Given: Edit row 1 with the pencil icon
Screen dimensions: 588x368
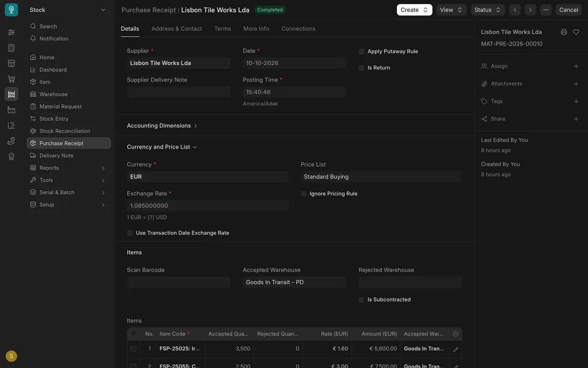Looking at the screenshot, I should coord(456,349).
